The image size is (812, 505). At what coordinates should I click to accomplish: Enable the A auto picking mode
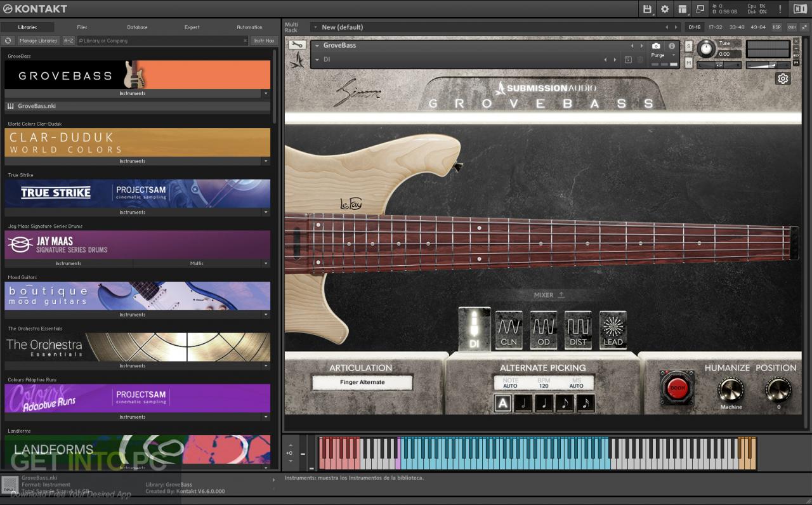pyautogui.click(x=503, y=403)
